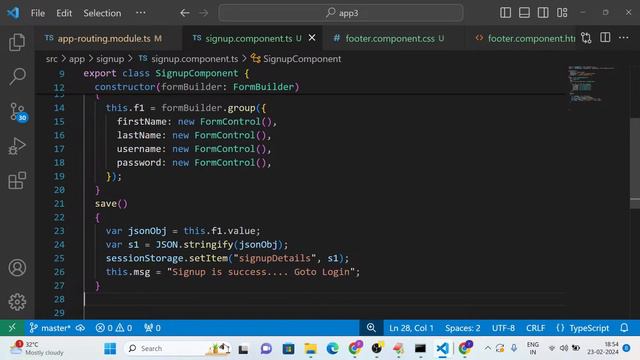Split the editor to the right
The height and width of the screenshot is (360, 640).
(x=605, y=38)
